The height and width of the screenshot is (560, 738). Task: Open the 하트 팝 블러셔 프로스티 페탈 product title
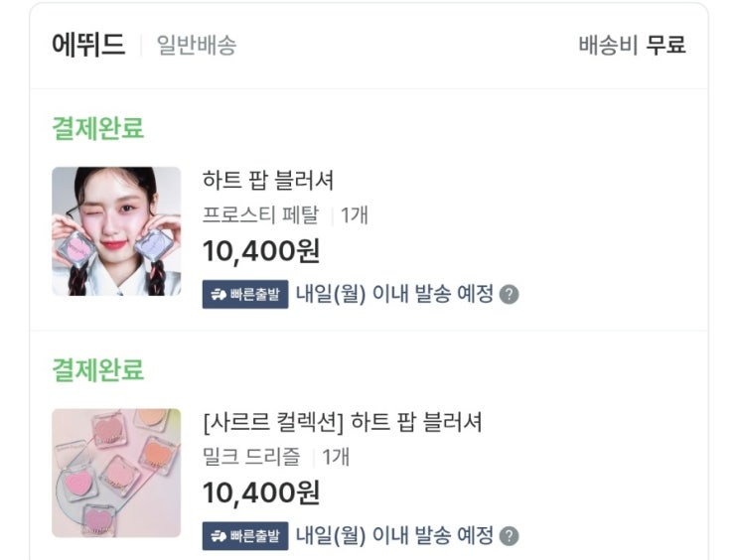pos(268,181)
